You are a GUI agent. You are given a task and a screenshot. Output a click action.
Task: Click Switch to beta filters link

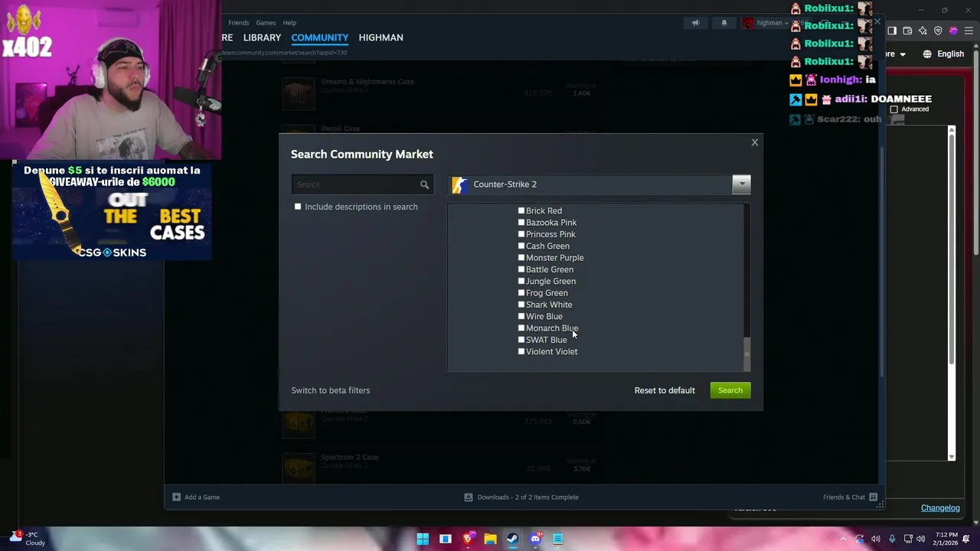pyautogui.click(x=330, y=390)
